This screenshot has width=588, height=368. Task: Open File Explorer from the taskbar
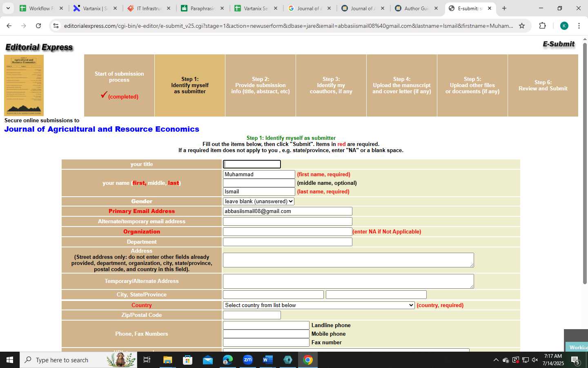point(168,360)
